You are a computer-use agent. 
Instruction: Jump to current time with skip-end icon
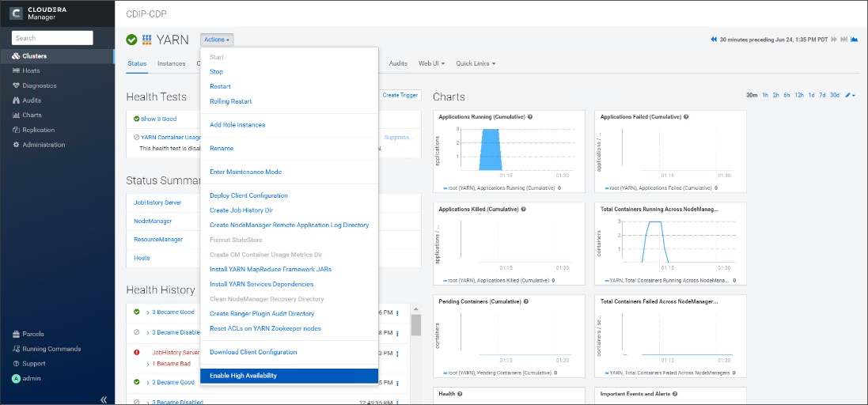[x=844, y=40]
